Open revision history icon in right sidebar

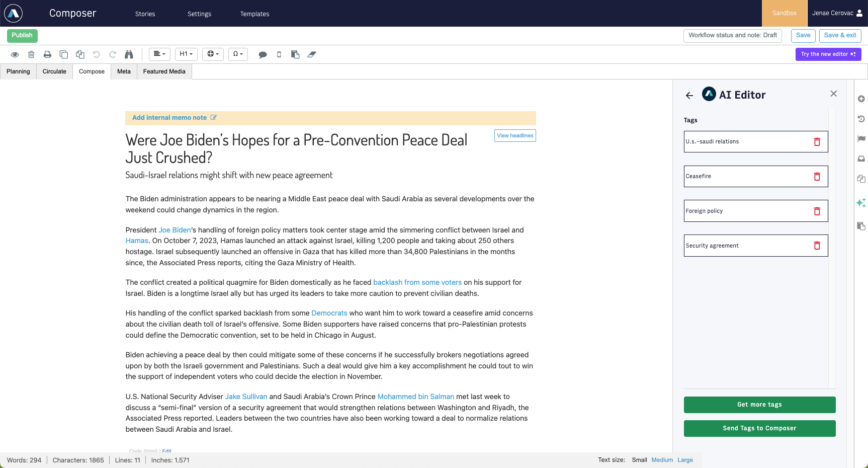tap(861, 119)
